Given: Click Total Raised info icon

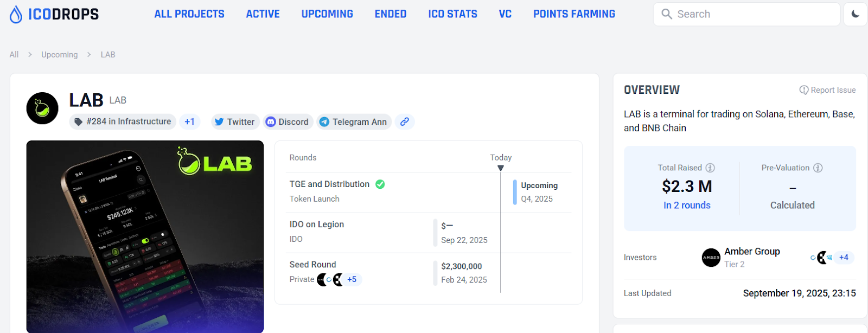Looking at the screenshot, I should [710, 168].
